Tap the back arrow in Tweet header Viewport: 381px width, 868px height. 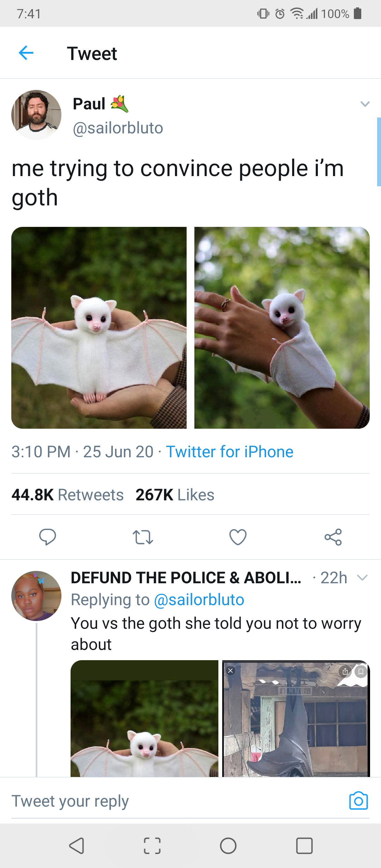pos(26,53)
